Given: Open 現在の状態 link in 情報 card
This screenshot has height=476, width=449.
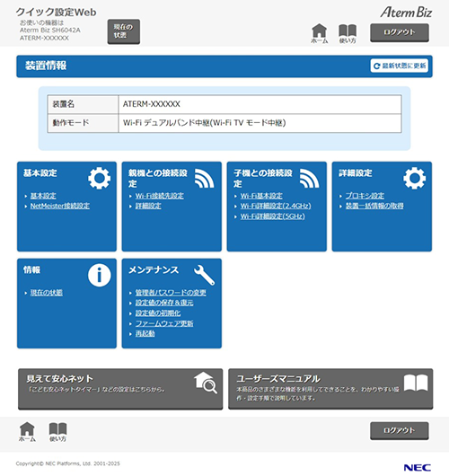Looking at the screenshot, I should pyautogui.click(x=47, y=293).
